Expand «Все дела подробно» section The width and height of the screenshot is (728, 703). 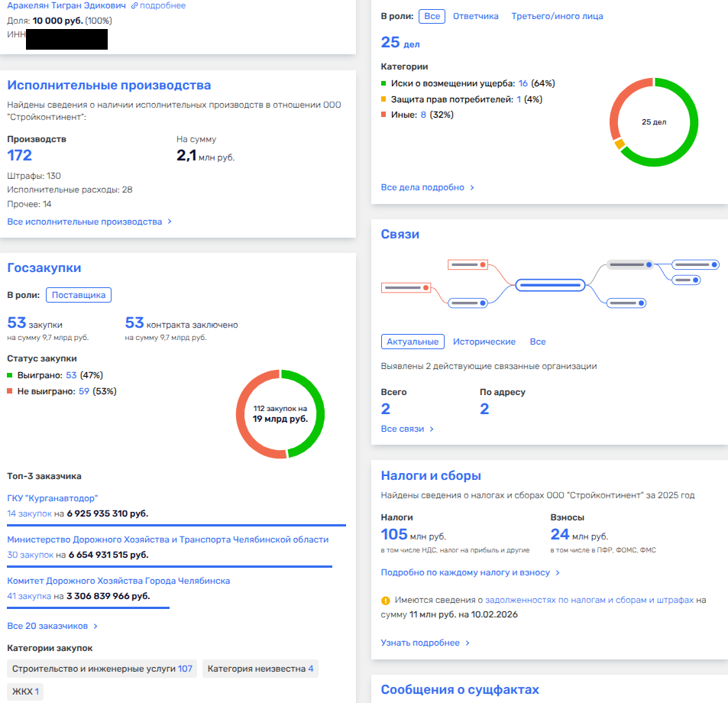[427, 187]
